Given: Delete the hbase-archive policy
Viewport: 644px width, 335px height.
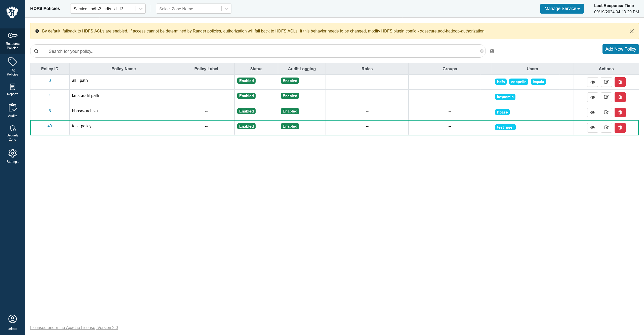Looking at the screenshot, I should point(620,113).
